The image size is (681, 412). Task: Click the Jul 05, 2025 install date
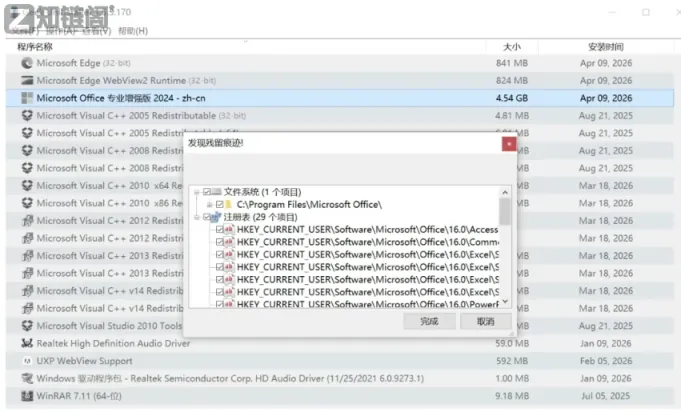(x=606, y=396)
